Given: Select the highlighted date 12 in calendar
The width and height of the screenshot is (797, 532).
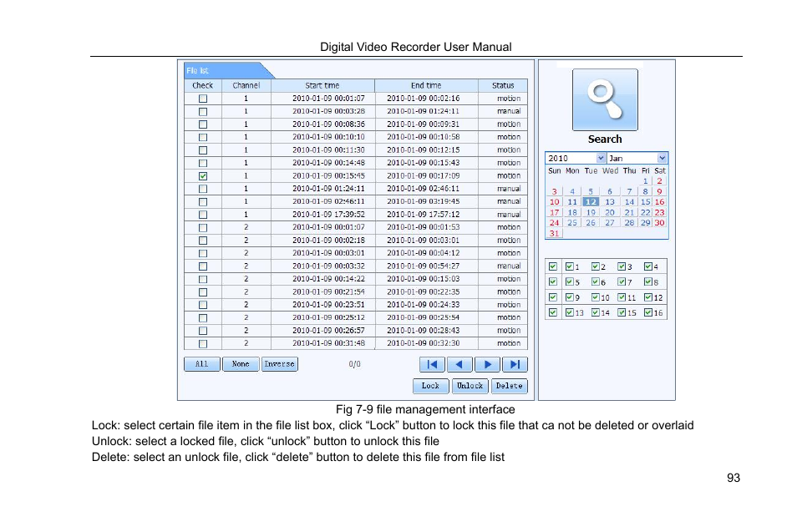Looking at the screenshot, I should point(590,202).
